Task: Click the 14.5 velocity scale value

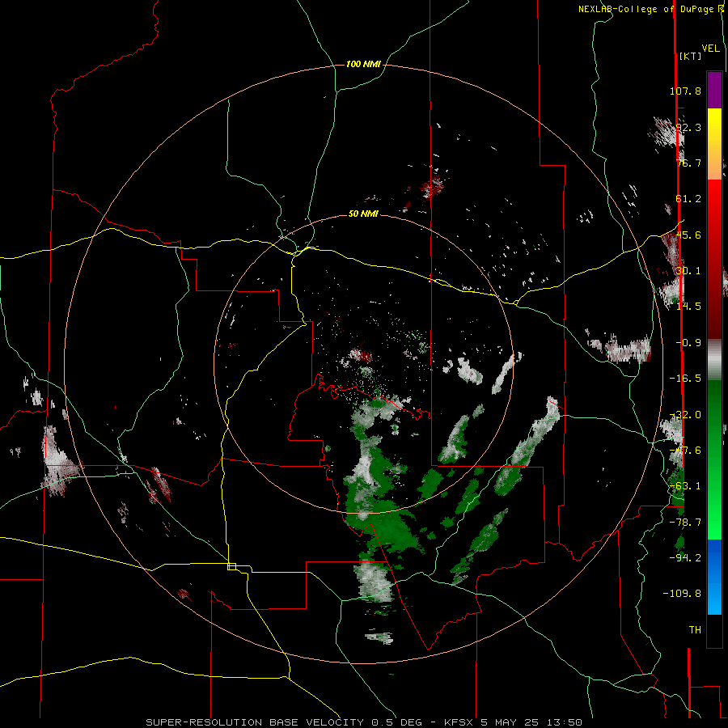Action: coord(688,307)
